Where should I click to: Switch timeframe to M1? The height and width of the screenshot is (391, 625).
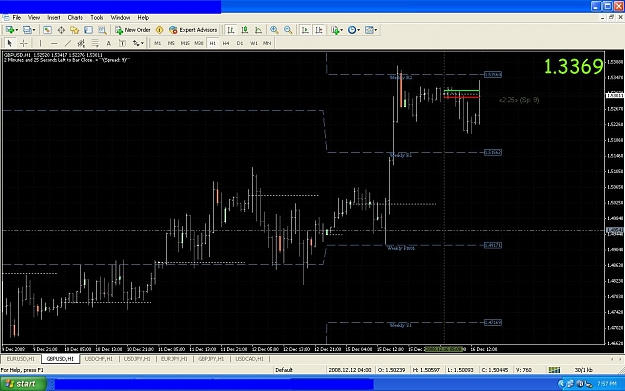click(158, 43)
